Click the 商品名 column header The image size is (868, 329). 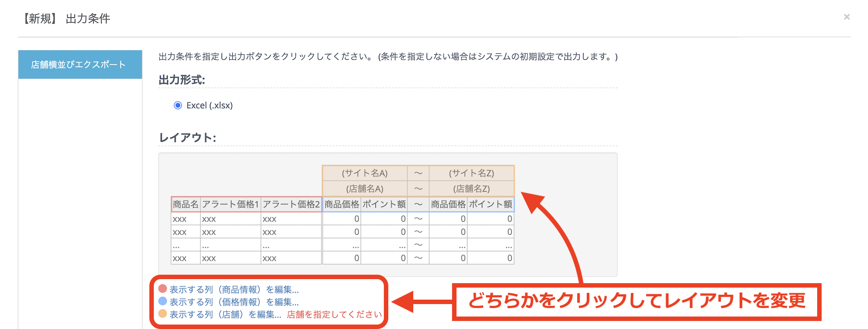(x=185, y=204)
